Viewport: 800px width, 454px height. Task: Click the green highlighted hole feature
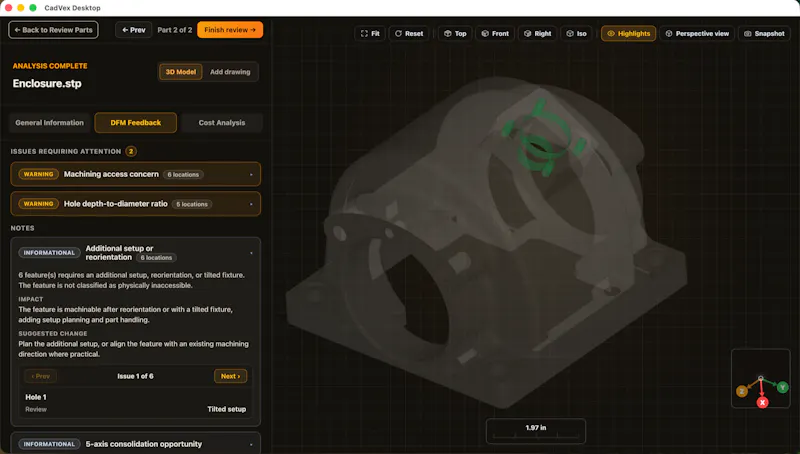tap(542, 139)
